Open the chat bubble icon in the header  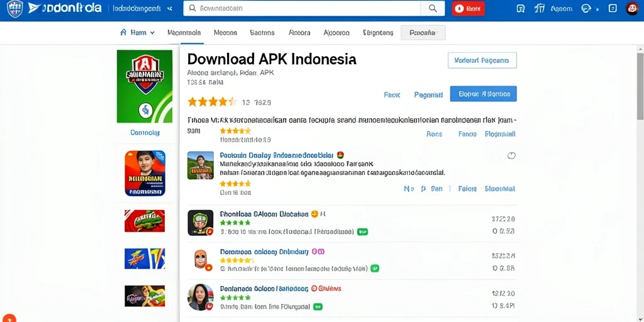pyautogui.click(x=520, y=9)
